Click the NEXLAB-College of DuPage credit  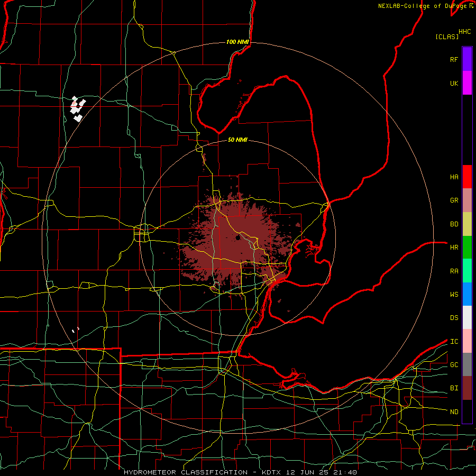[422, 6]
